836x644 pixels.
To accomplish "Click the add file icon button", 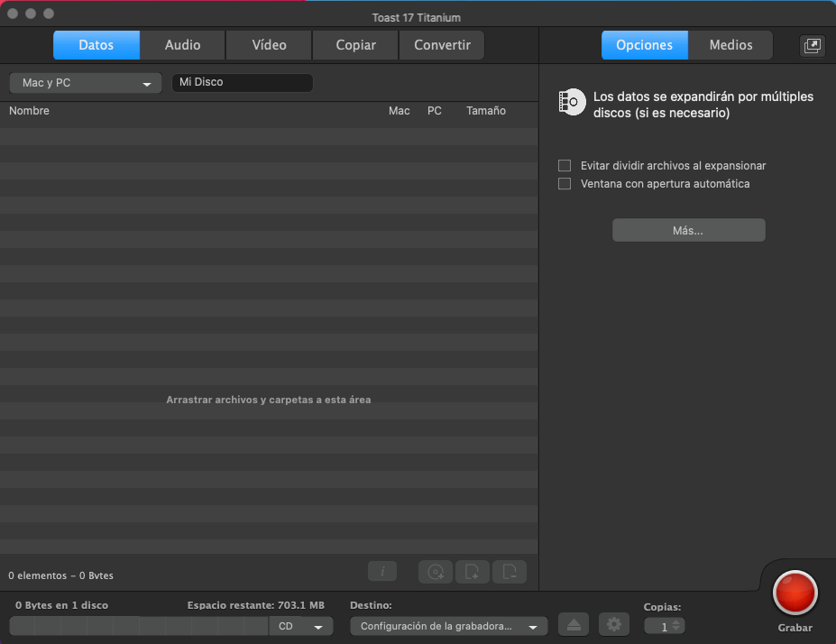I will tap(473, 572).
